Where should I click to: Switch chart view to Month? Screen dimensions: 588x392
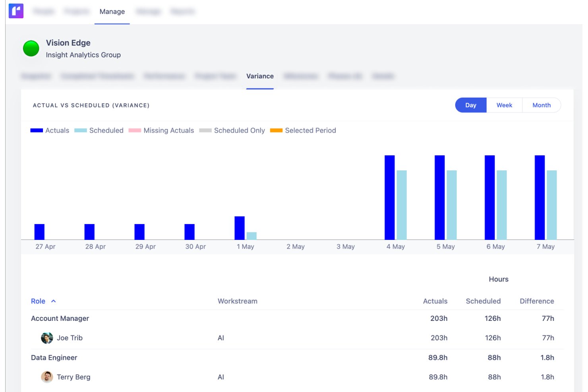(x=542, y=105)
